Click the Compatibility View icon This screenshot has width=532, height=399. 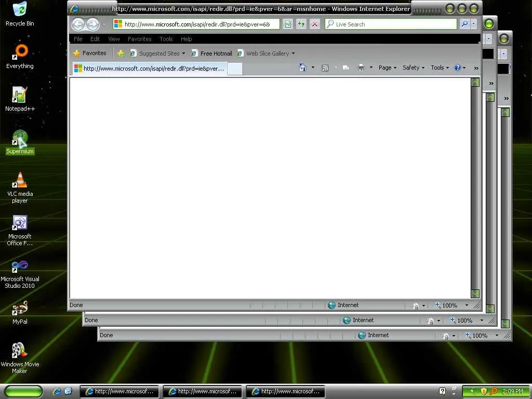click(288, 24)
